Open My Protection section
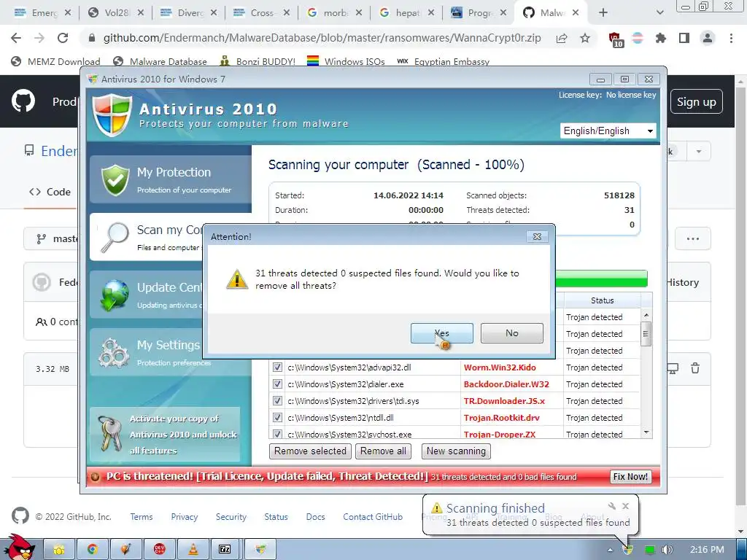The width and height of the screenshot is (747, 560). pos(171,179)
